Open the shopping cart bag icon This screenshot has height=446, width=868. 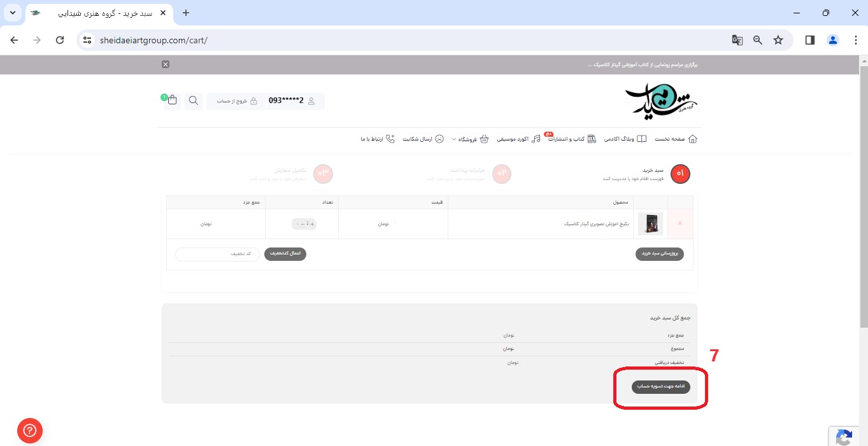[172, 101]
